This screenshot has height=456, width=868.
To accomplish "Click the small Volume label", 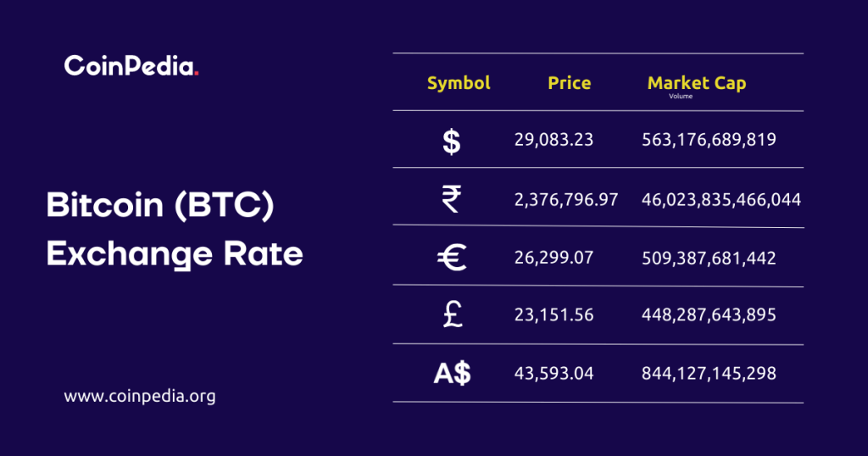I will click(681, 96).
